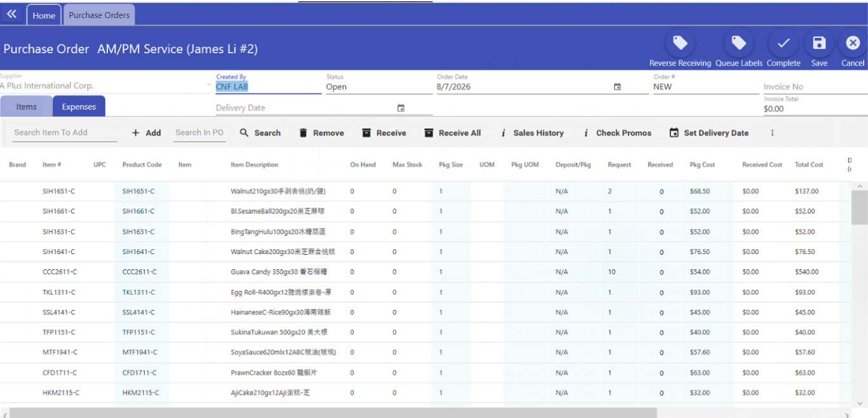Viewport: 868px width, 418px height.
Task: Open the three-dot more options menu
Action: [x=773, y=133]
